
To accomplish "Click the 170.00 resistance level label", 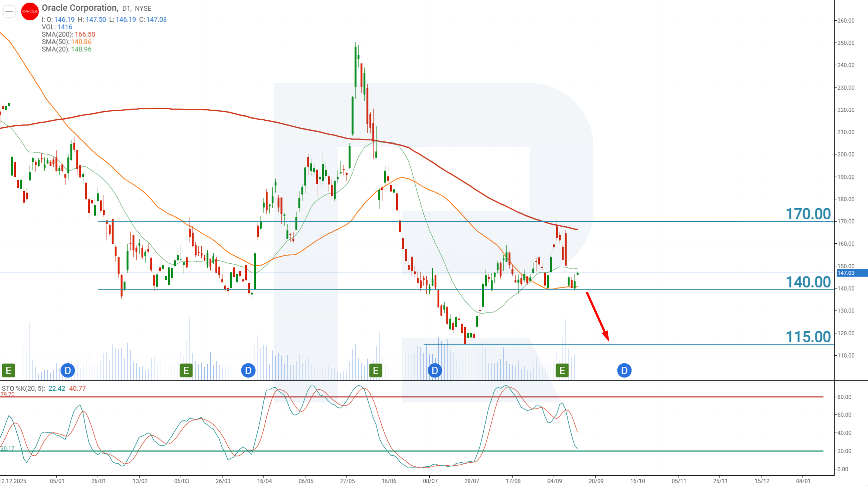I will point(808,214).
